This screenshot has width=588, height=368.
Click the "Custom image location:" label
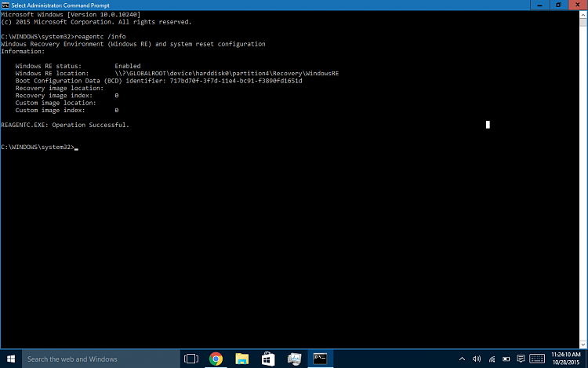[x=56, y=103]
